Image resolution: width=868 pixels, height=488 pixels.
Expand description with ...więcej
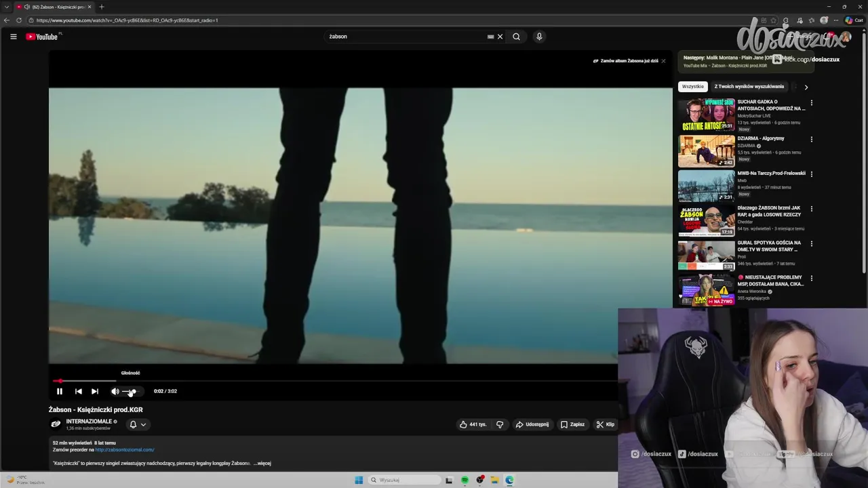(x=262, y=463)
